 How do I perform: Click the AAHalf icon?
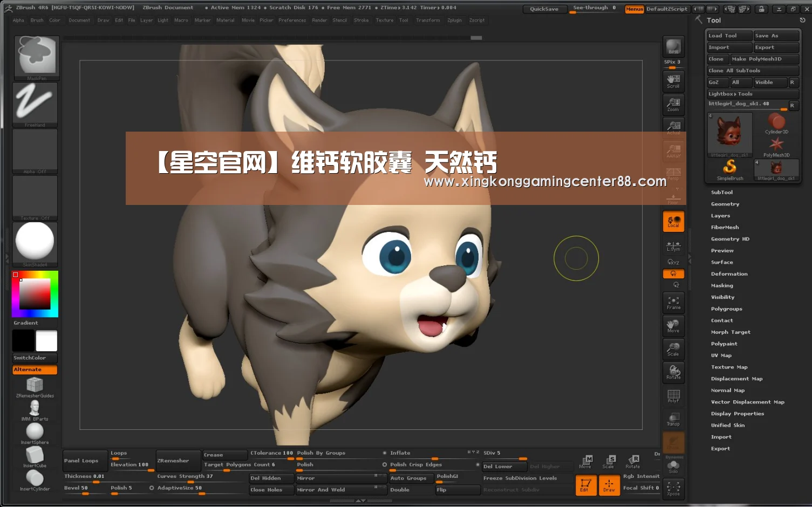pos(673,151)
